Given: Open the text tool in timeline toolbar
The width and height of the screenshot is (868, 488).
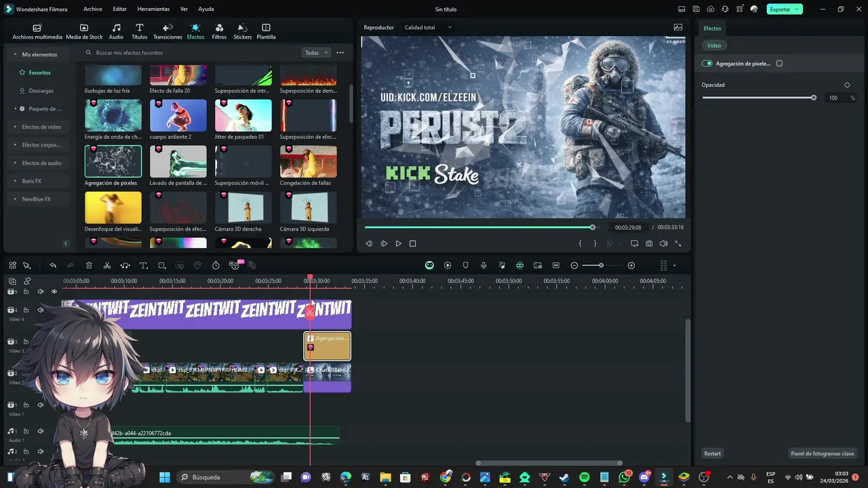Looking at the screenshot, I should click(x=144, y=266).
